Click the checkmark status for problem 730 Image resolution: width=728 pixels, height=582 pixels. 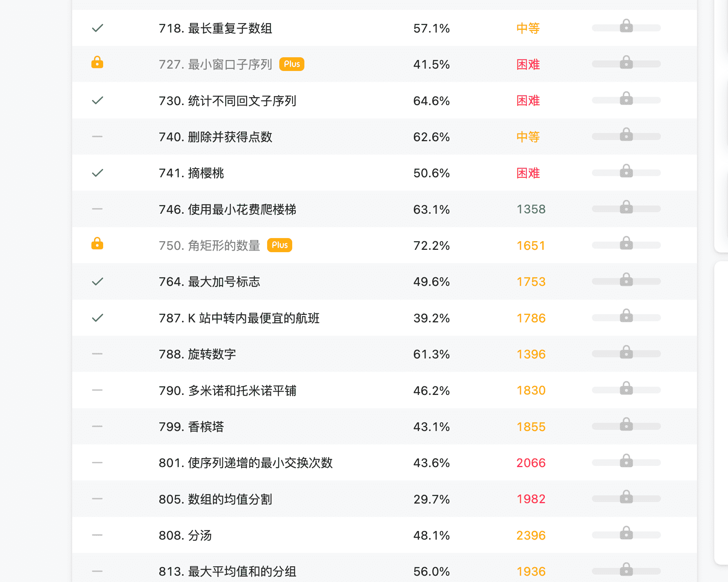tap(97, 100)
